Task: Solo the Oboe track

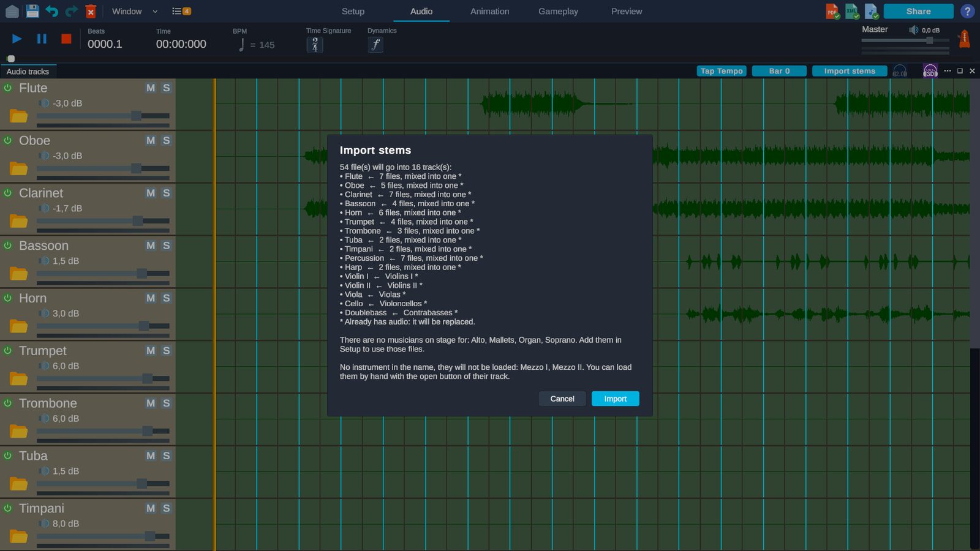Action: (x=166, y=140)
